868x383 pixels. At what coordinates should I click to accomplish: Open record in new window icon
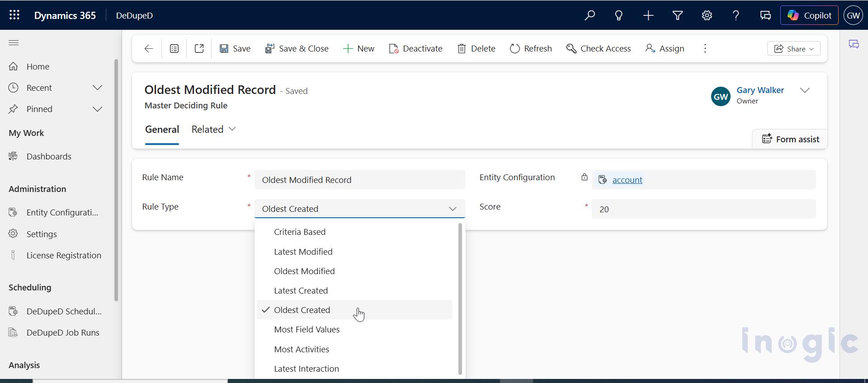[x=199, y=49]
